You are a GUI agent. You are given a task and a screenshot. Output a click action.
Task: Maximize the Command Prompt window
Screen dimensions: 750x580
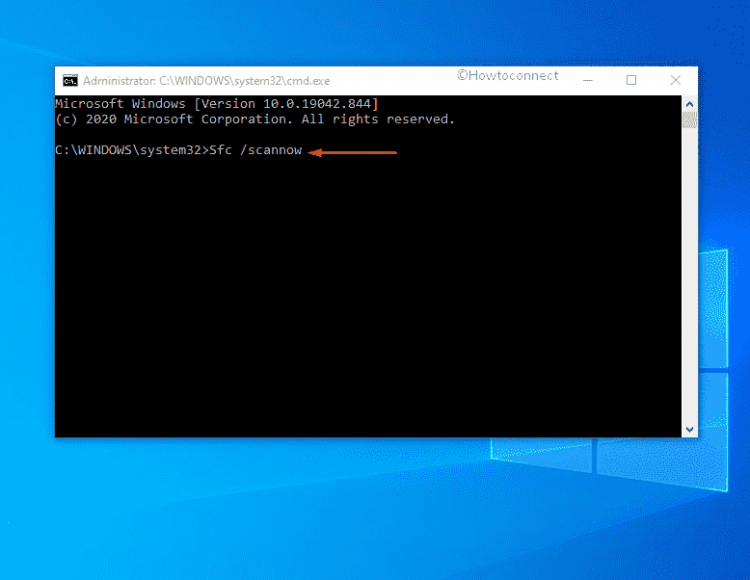pyautogui.click(x=631, y=80)
